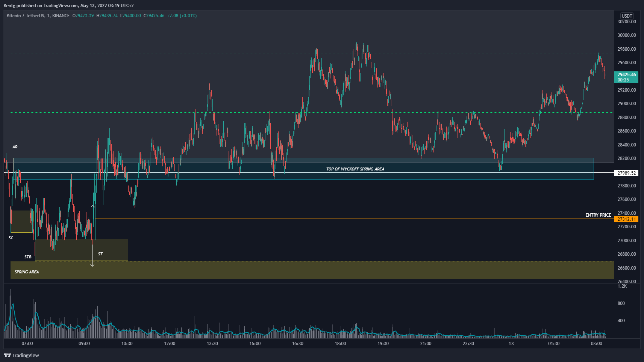This screenshot has width=644, height=362.
Task: Click the BINANCE exchange name
Action: click(x=61, y=16)
